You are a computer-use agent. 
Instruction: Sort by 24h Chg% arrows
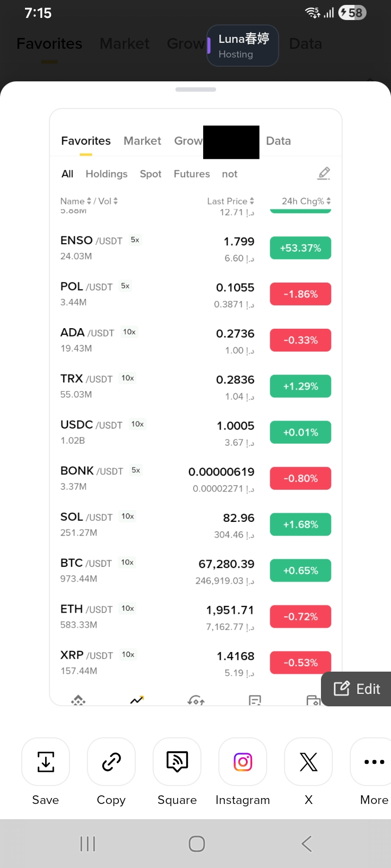click(329, 201)
